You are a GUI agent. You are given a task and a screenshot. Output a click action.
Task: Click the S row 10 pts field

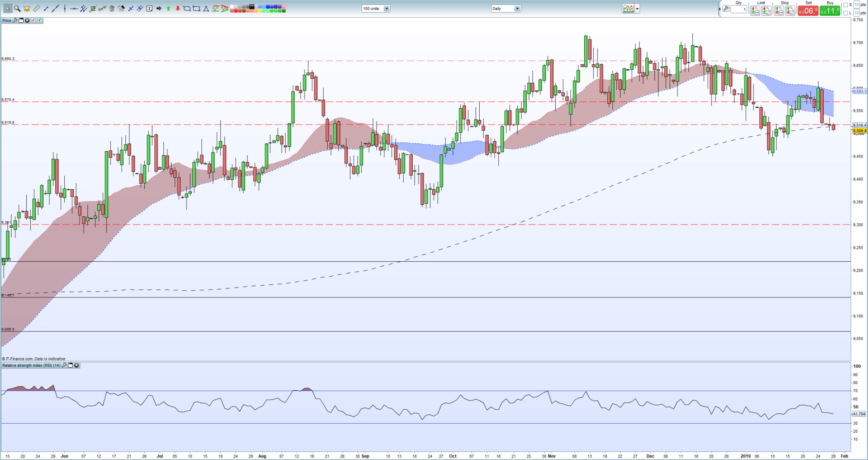point(856,5)
